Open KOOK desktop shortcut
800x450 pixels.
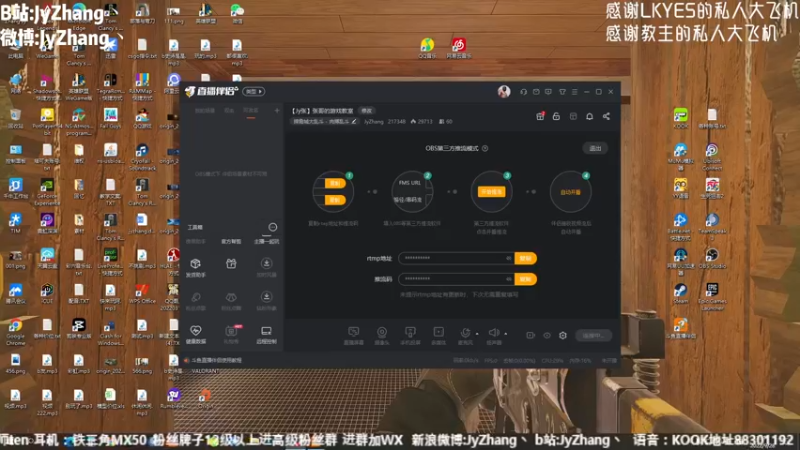(681, 118)
